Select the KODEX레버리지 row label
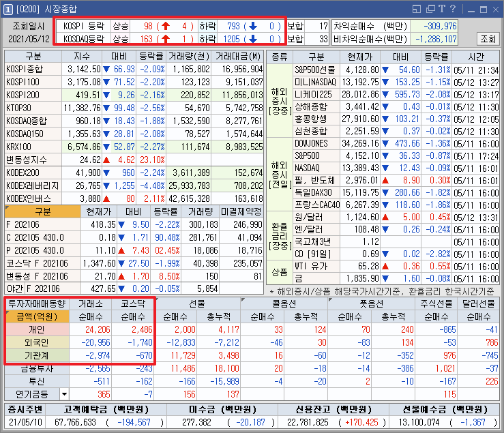 tap(33, 185)
